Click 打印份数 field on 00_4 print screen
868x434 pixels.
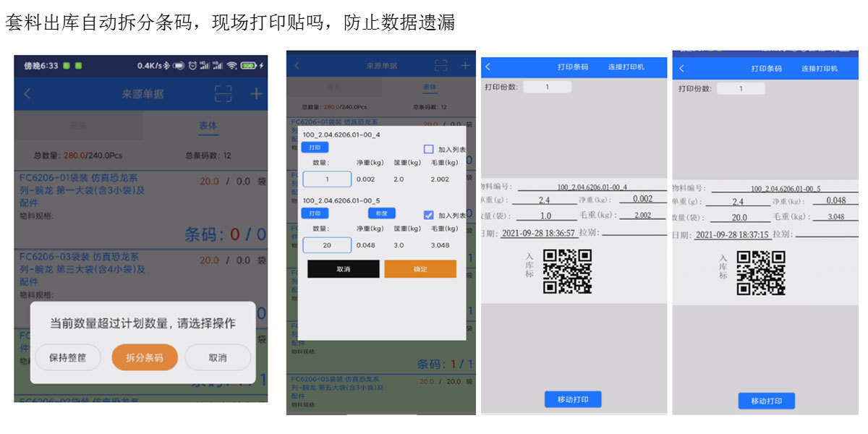[x=547, y=87]
